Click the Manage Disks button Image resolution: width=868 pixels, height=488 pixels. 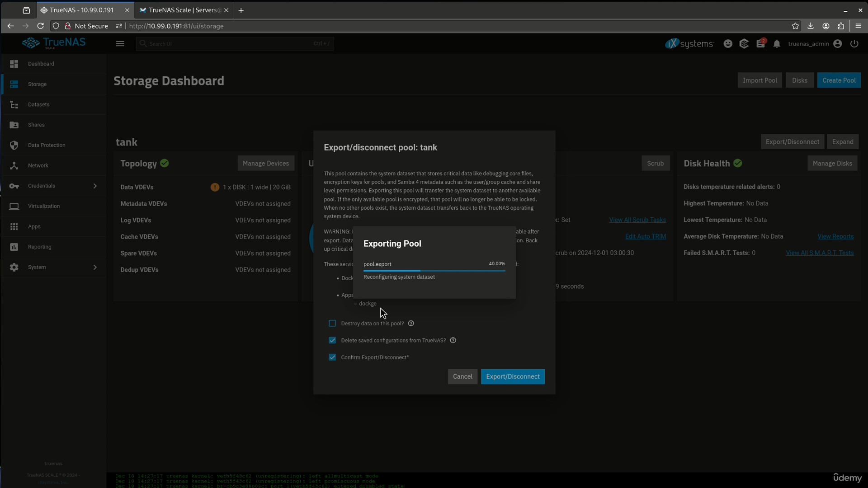(x=832, y=164)
